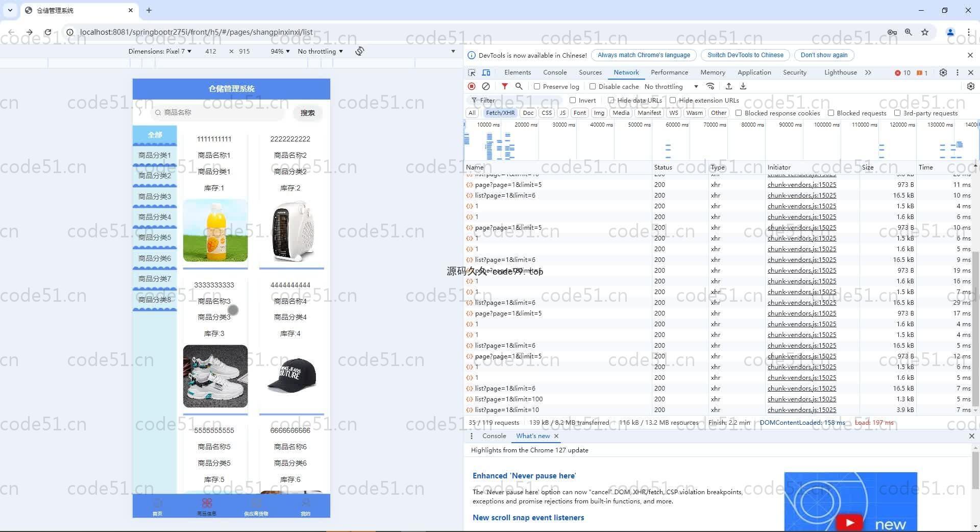Bookmark this page with star icon
980x532 pixels.
pyautogui.click(x=925, y=32)
